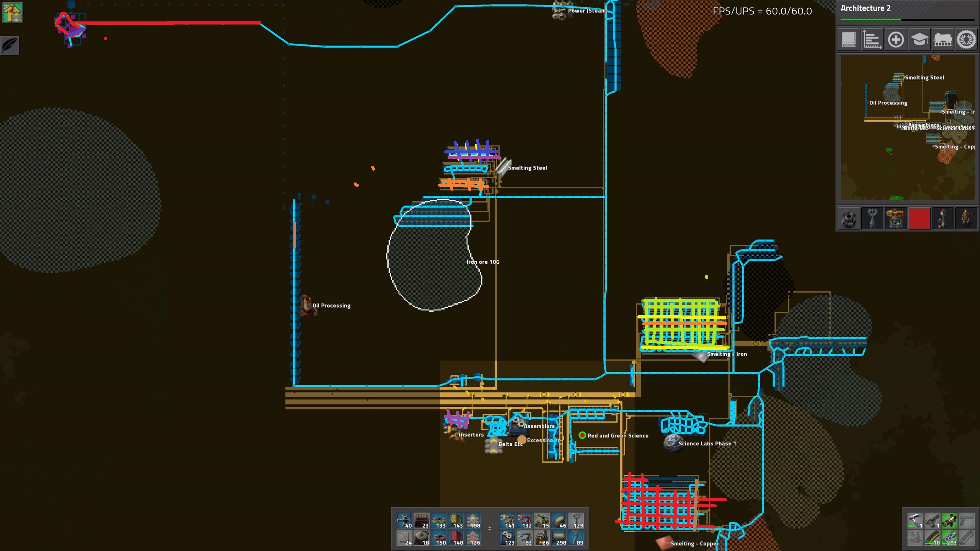Viewport: 980px width, 551px height.
Task: Select assembling machine slot showing 123
Action: click(507, 538)
